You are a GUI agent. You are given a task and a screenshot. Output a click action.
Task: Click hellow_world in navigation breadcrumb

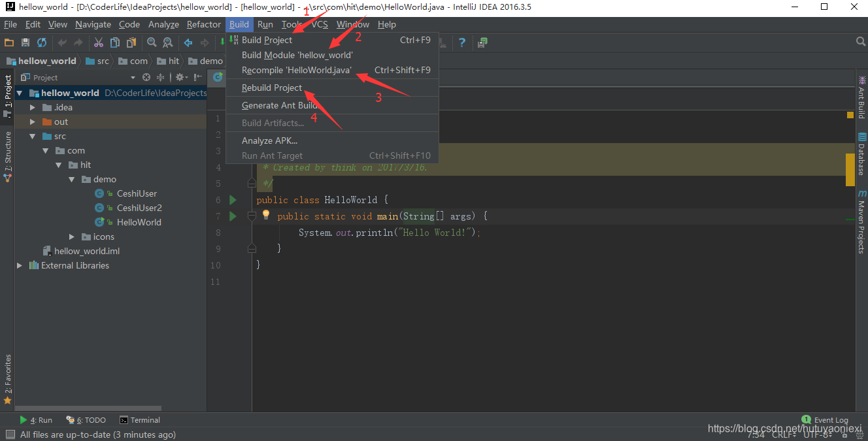pos(41,61)
